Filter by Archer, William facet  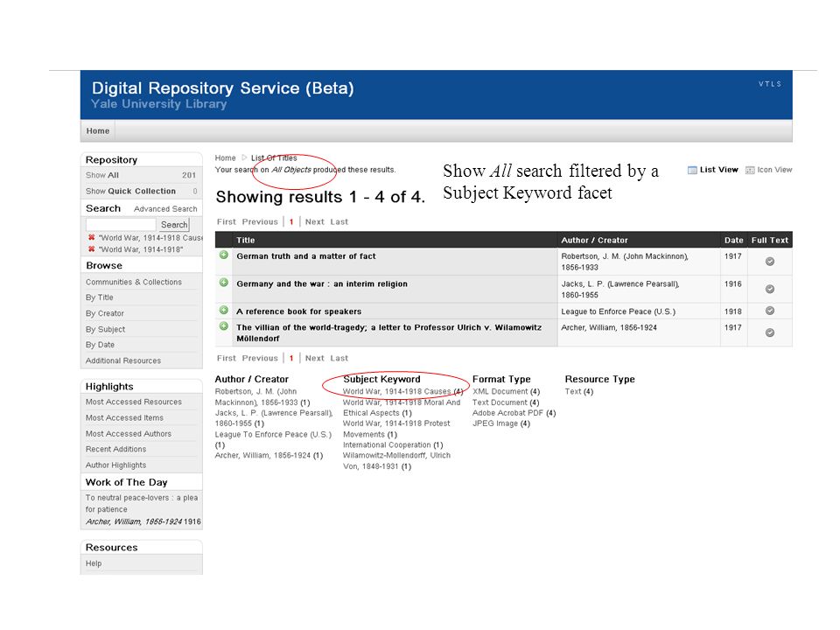pos(269,455)
